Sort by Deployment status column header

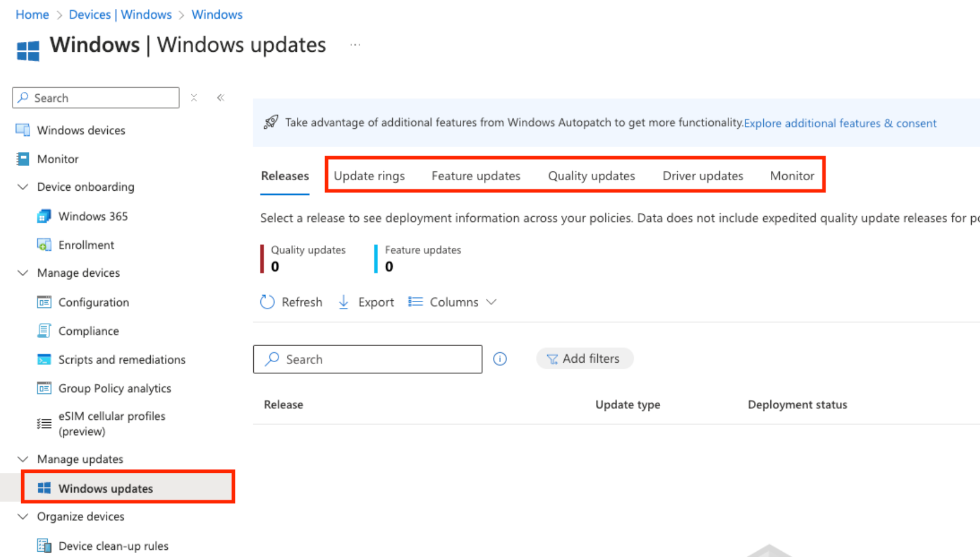click(797, 405)
